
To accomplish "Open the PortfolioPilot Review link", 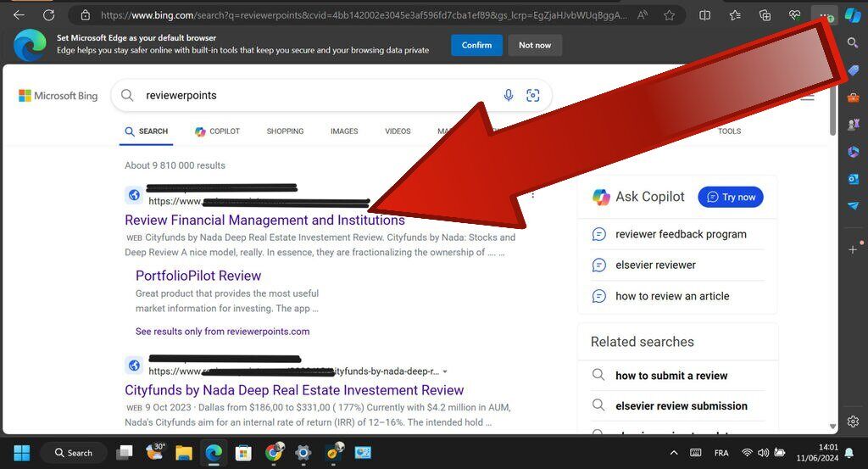I will tap(198, 276).
